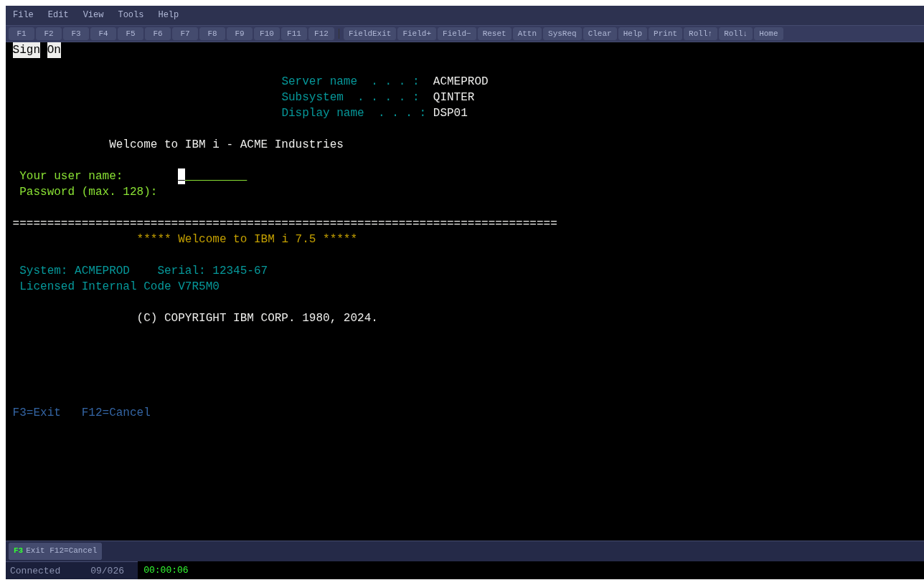Click the F3 Exit F12=Cancel bottom button

tap(55, 551)
